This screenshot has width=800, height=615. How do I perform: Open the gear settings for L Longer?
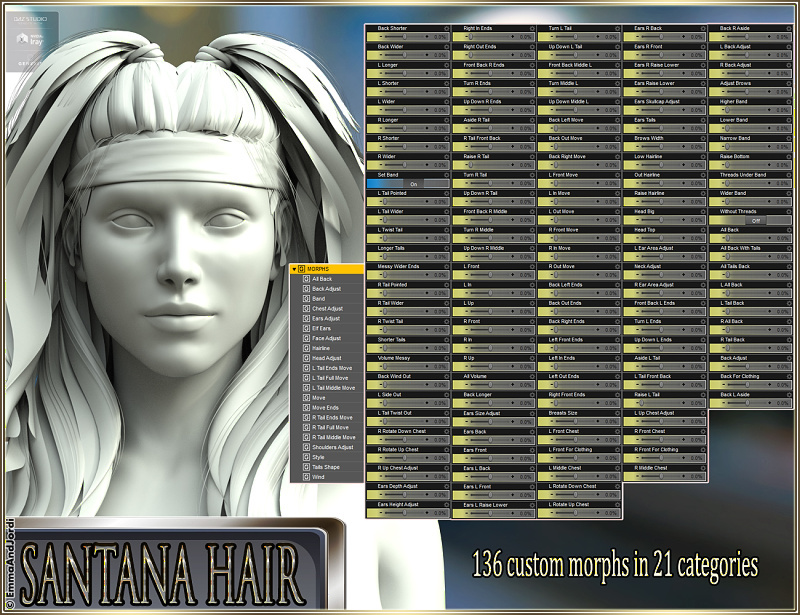tap(446, 65)
